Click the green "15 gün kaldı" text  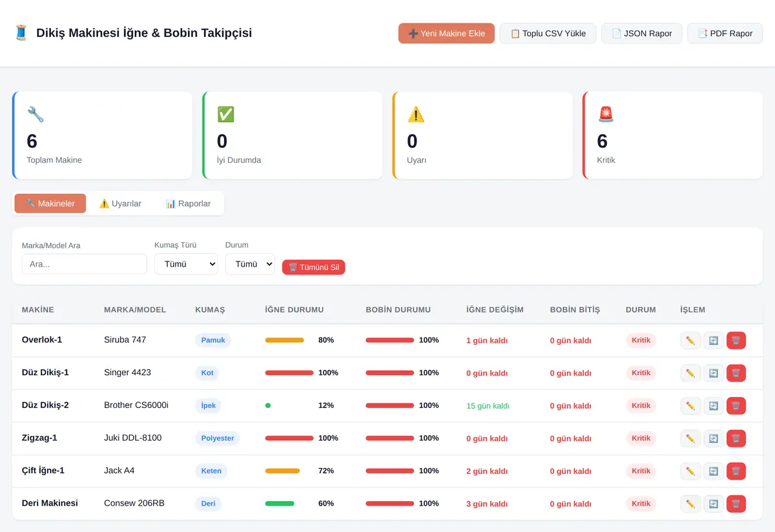[488, 406]
